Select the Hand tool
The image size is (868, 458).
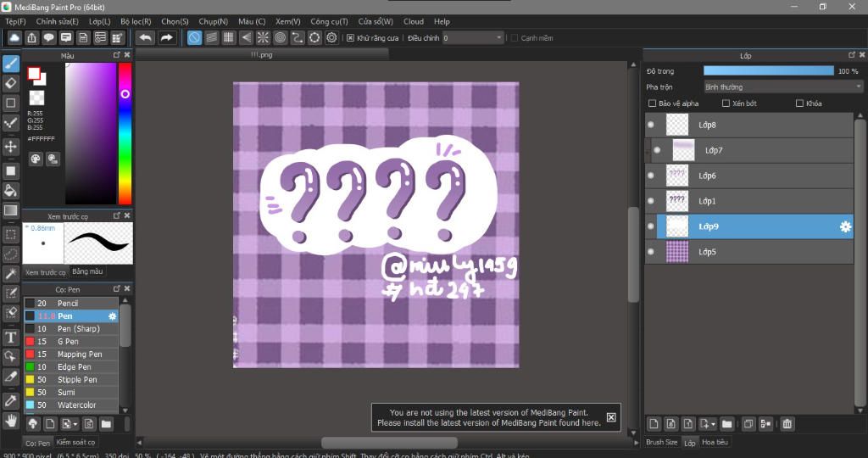coord(10,421)
